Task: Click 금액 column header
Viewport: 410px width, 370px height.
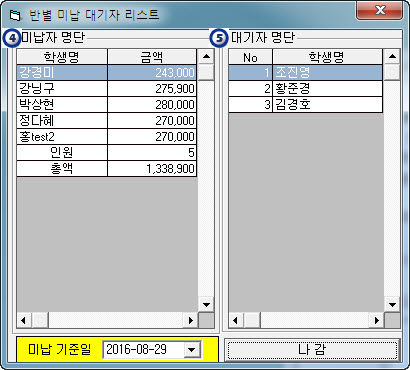Action: [x=152, y=57]
